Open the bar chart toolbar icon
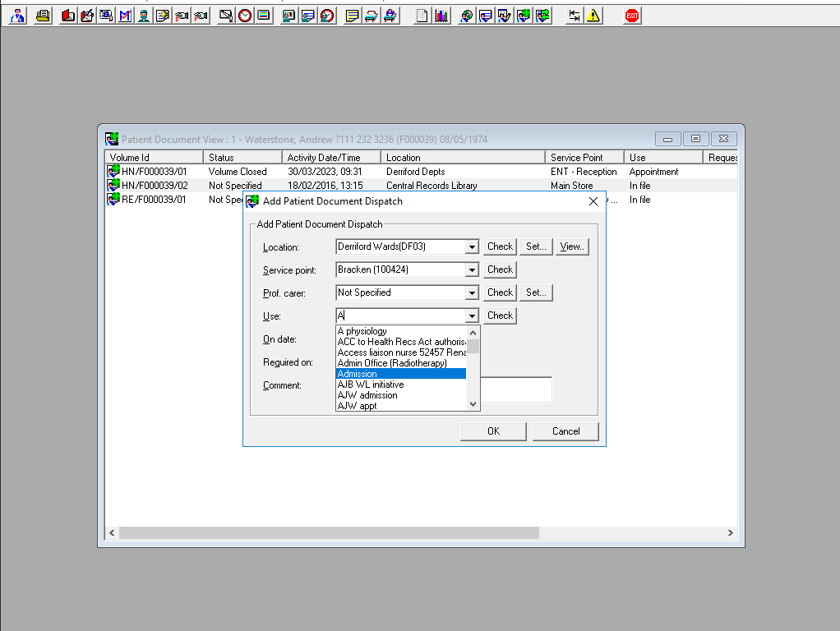The image size is (840, 631). coord(441,16)
